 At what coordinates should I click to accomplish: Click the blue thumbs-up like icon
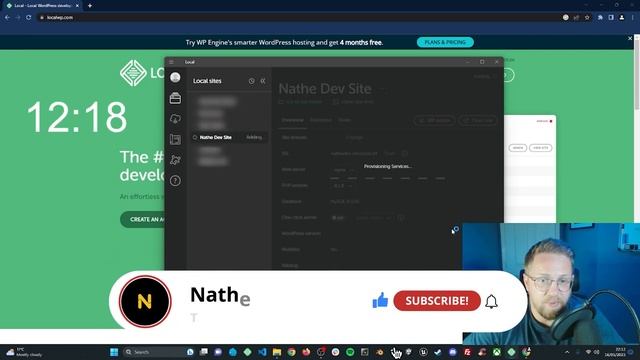pos(380,300)
